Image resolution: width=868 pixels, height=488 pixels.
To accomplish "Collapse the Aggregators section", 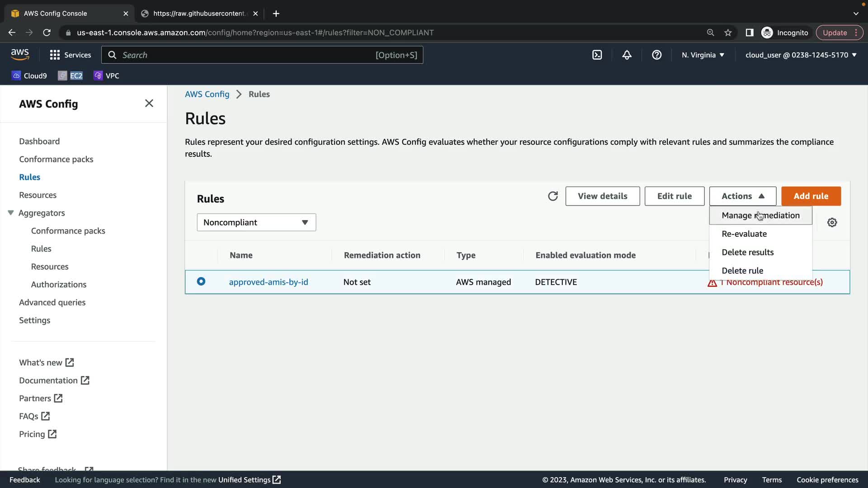I will 11,213.
